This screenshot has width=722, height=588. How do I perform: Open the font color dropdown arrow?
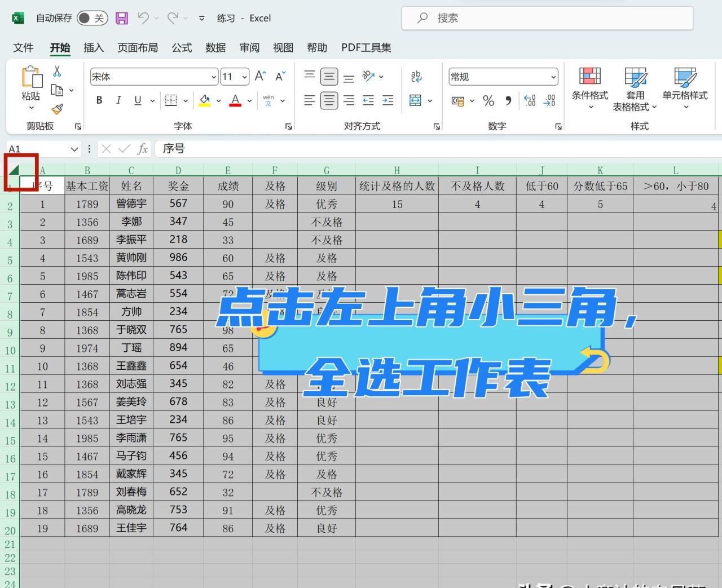point(249,101)
